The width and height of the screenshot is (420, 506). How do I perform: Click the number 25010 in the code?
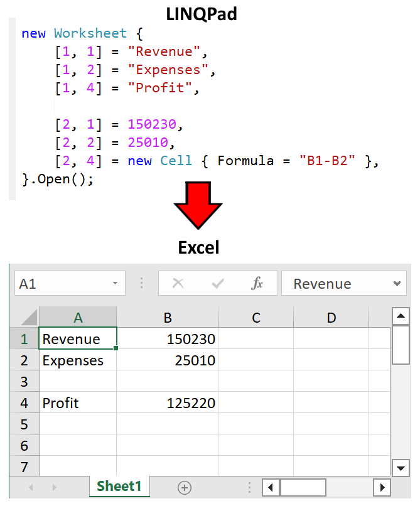(148, 143)
